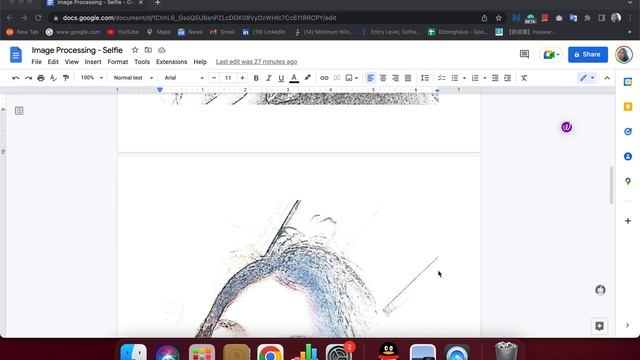Show the document outline
Screen dimensions: 640x360
point(19,111)
